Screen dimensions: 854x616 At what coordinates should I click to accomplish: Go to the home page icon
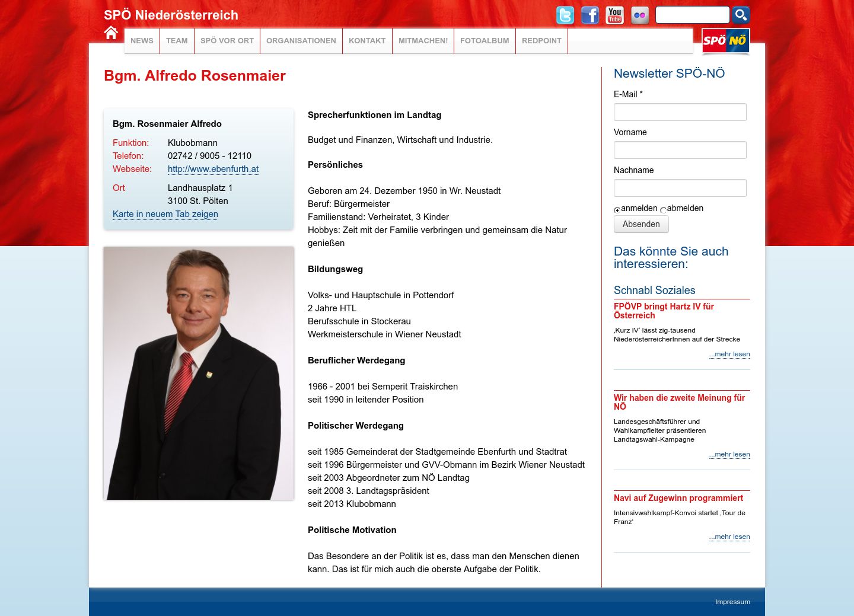[111, 33]
